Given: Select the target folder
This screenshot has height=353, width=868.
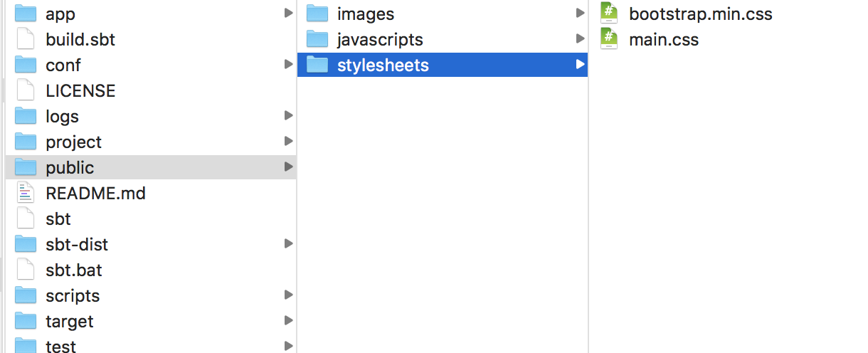Looking at the screenshot, I should 151,321.
